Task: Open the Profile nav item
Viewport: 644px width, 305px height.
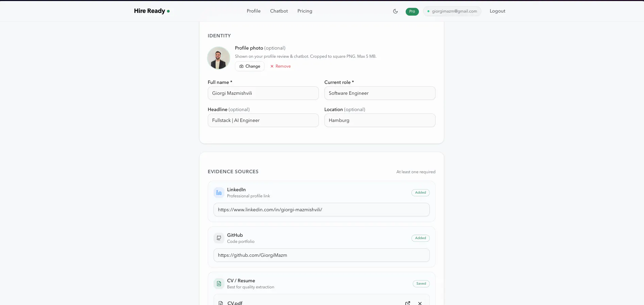Action: pyautogui.click(x=254, y=11)
